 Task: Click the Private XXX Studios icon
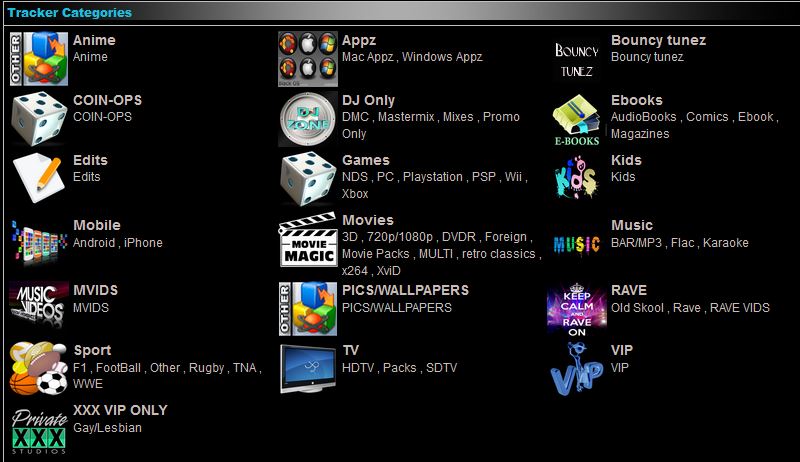tap(39, 431)
